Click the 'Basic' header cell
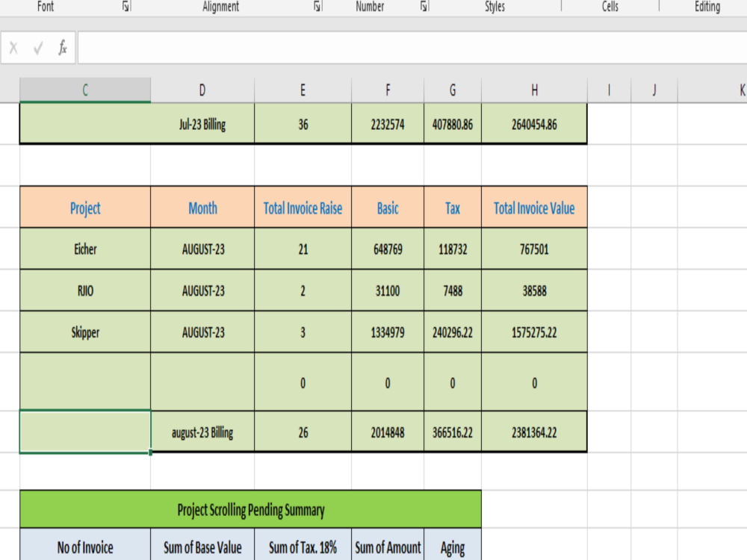Viewport: 747px width, 560px height. click(x=388, y=208)
